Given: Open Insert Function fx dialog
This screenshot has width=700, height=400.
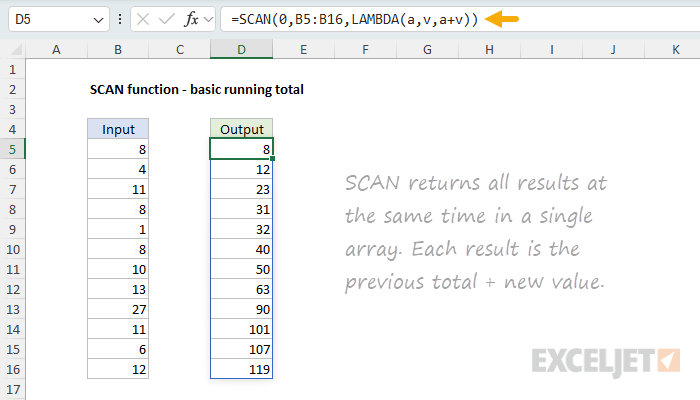Looking at the screenshot, I should [x=192, y=19].
